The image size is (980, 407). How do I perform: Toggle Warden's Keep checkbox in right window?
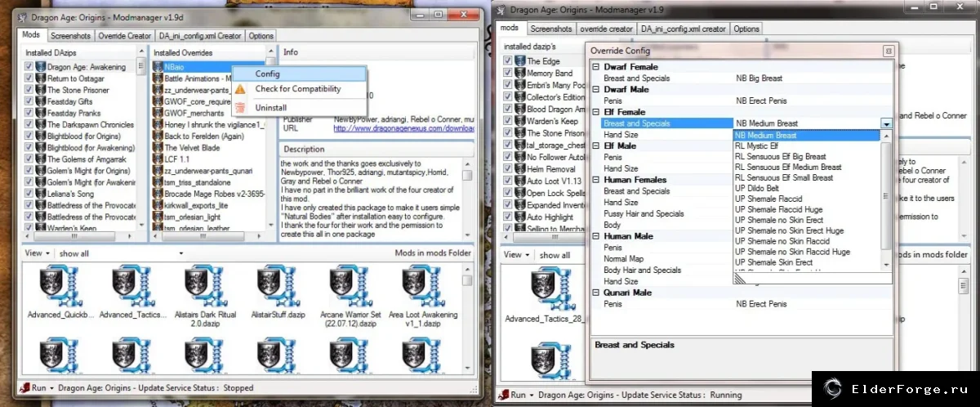[x=509, y=121]
